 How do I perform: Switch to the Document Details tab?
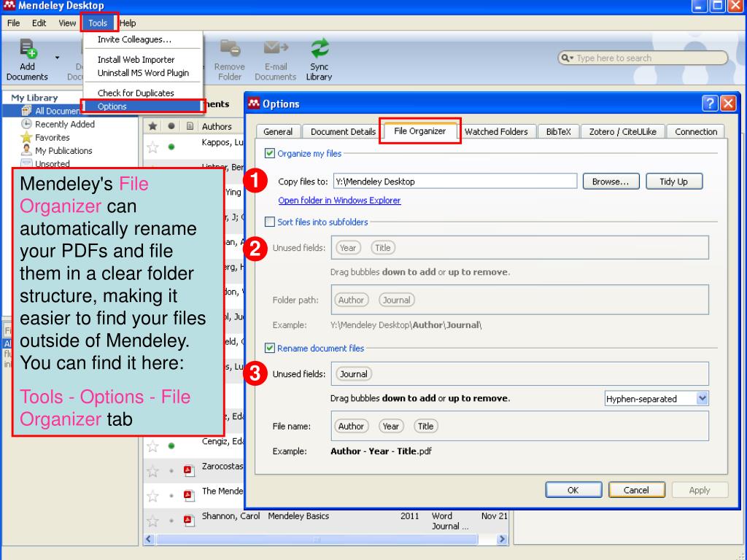343,132
